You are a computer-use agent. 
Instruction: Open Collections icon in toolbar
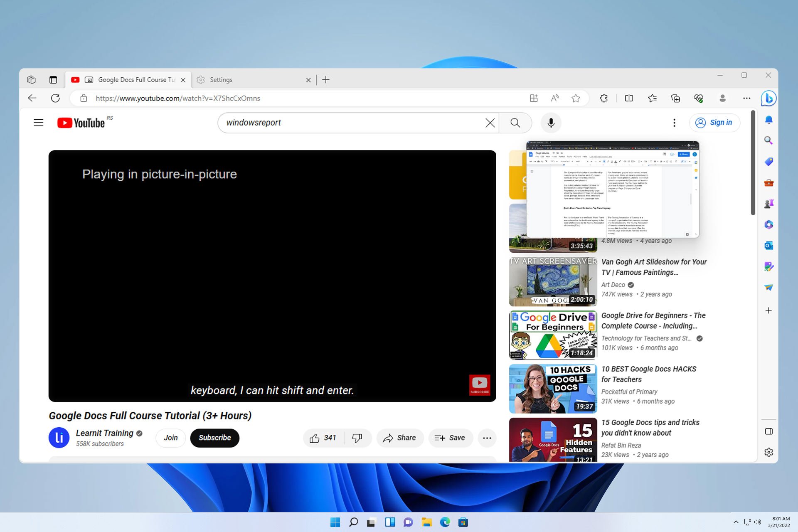point(675,99)
